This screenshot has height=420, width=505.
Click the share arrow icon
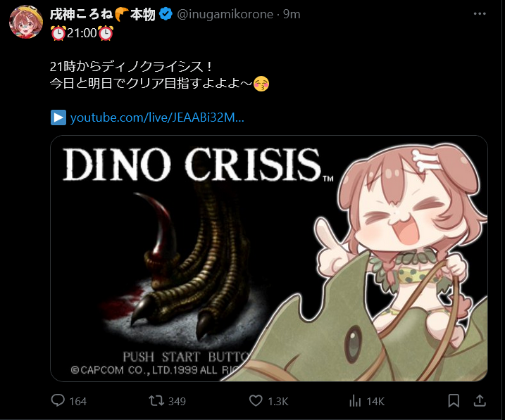[x=480, y=401]
